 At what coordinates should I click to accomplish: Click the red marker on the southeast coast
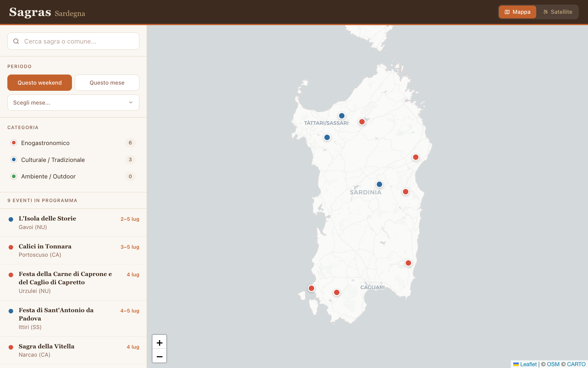pos(408,263)
